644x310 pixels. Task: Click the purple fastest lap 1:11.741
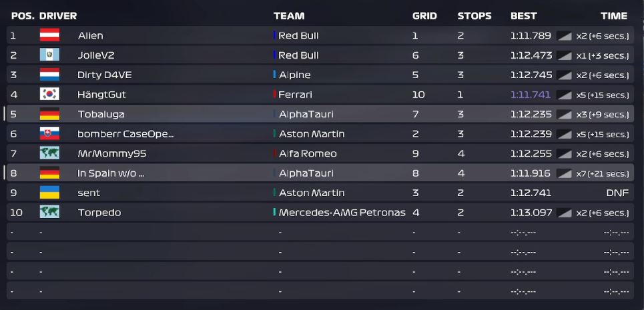531,95
